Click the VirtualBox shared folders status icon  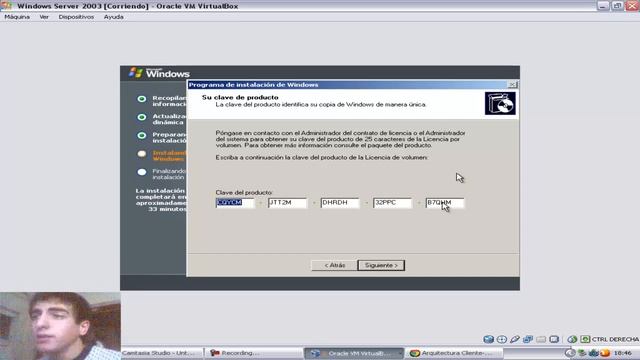tap(541, 339)
